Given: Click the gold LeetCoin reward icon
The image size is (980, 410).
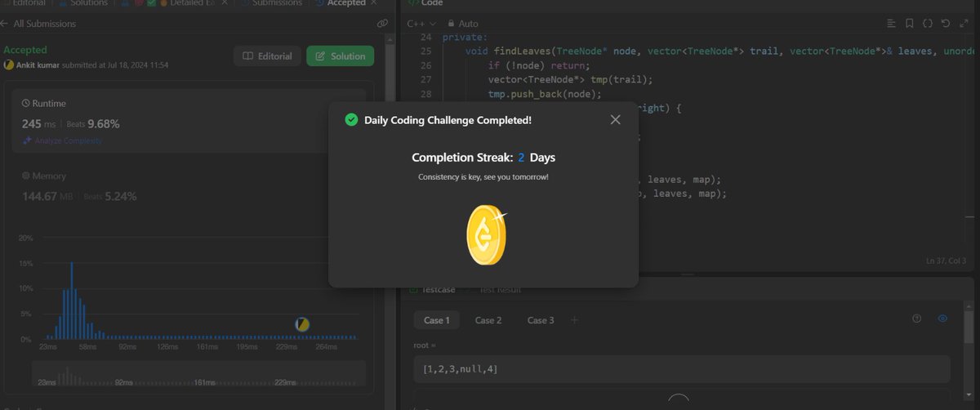Looking at the screenshot, I should tap(485, 235).
